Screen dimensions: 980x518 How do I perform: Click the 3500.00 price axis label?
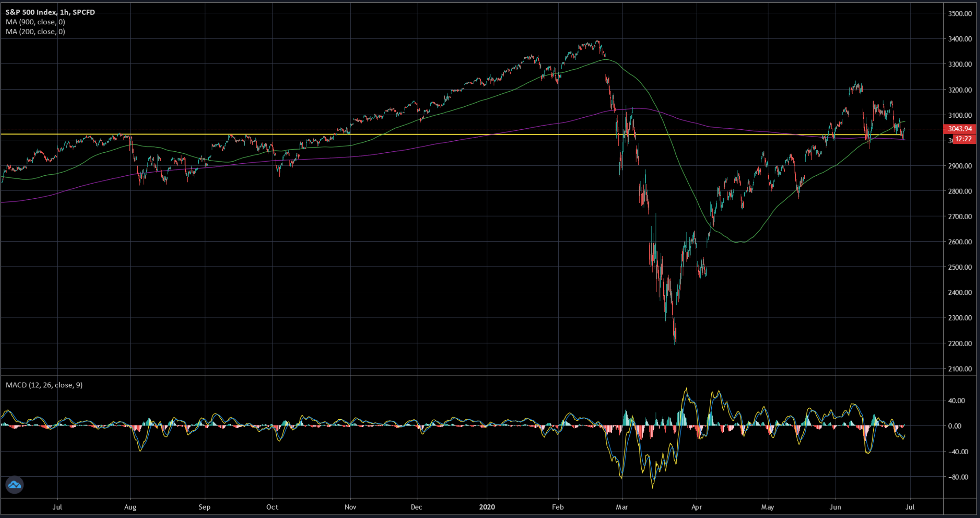[x=960, y=14]
